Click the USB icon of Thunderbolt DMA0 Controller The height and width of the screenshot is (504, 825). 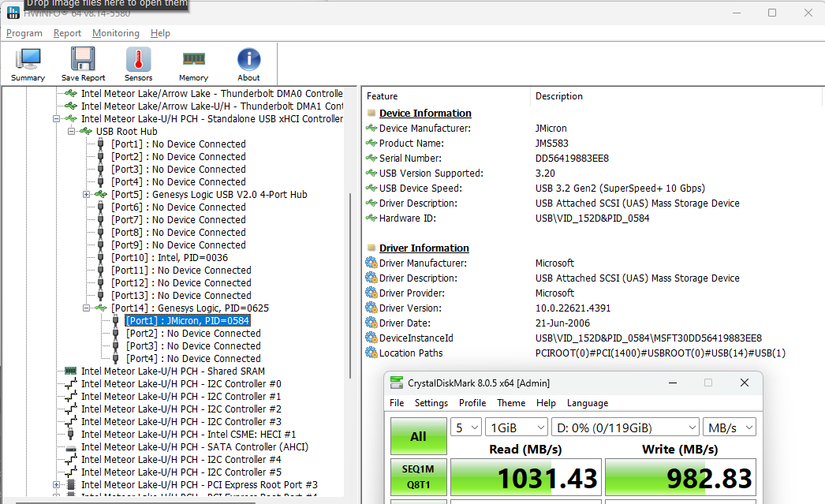pyautogui.click(x=70, y=93)
